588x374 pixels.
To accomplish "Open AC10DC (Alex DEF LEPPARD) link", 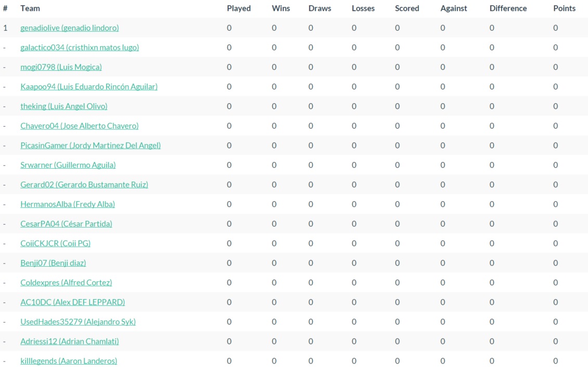I will coord(72,302).
